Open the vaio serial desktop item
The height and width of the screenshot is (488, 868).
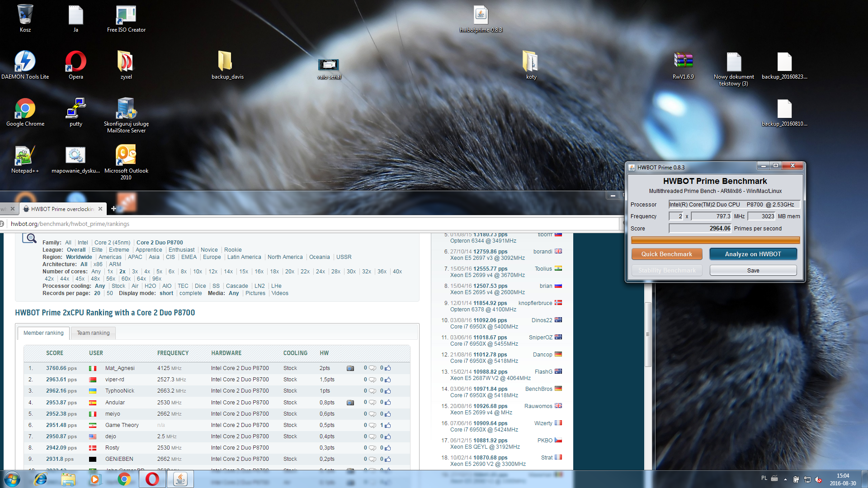pyautogui.click(x=329, y=69)
